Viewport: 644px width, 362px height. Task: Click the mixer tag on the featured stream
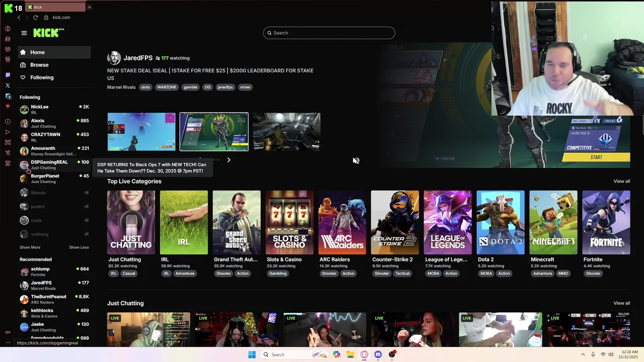(x=245, y=87)
